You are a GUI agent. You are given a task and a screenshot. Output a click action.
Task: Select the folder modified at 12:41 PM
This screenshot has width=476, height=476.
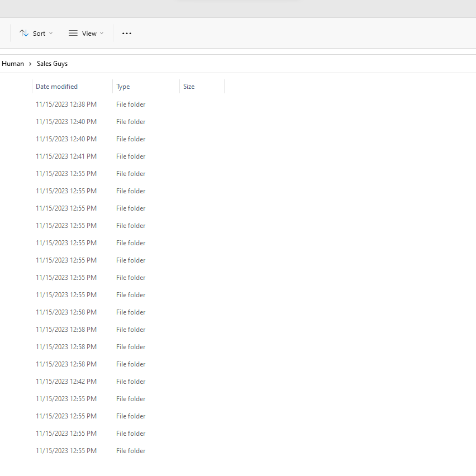point(66,156)
